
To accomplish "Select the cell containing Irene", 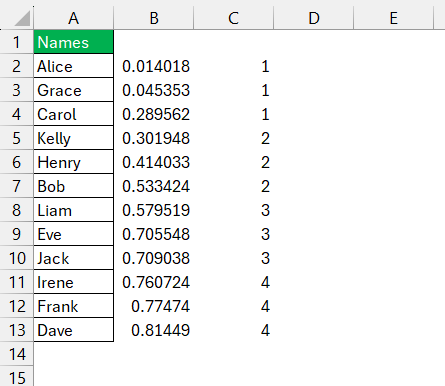I will coord(74,282).
